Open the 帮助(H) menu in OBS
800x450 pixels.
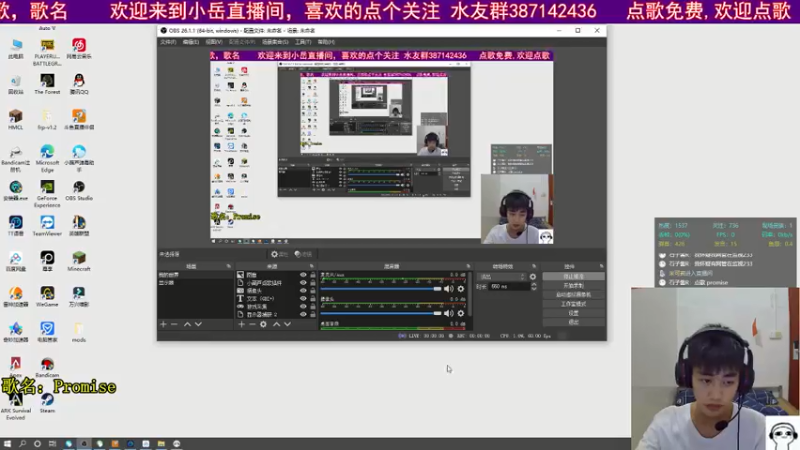pos(326,42)
